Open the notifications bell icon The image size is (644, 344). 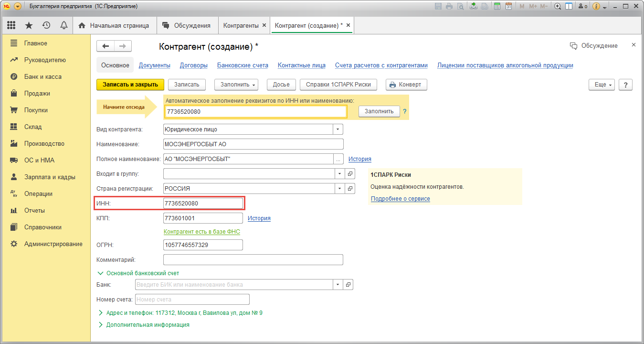[63, 25]
